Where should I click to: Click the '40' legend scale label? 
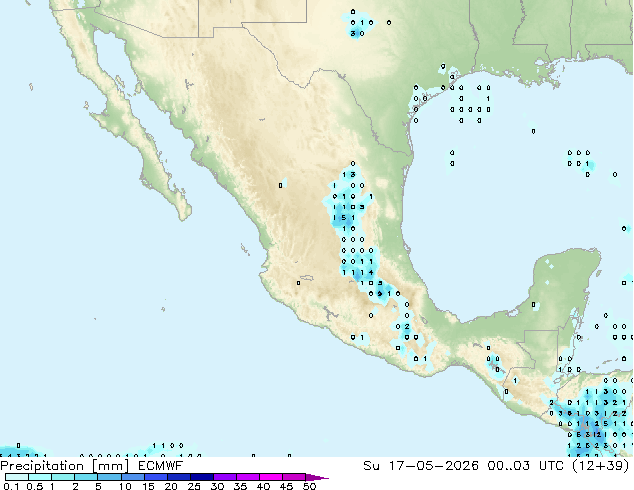point(263,486)
